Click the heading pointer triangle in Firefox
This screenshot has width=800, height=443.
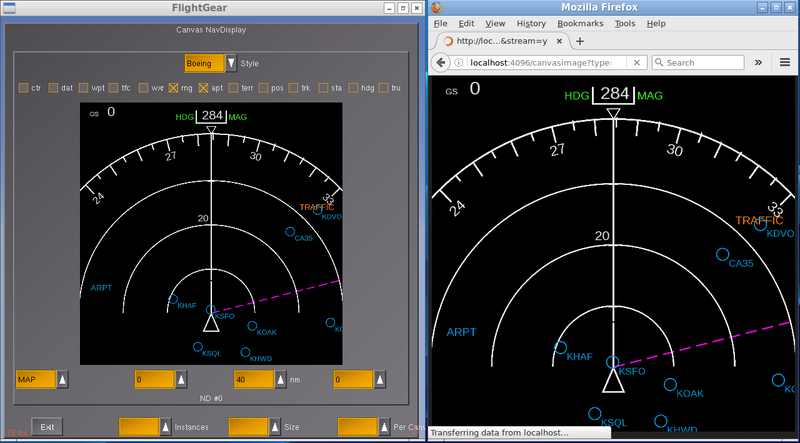tap(613, 113)
